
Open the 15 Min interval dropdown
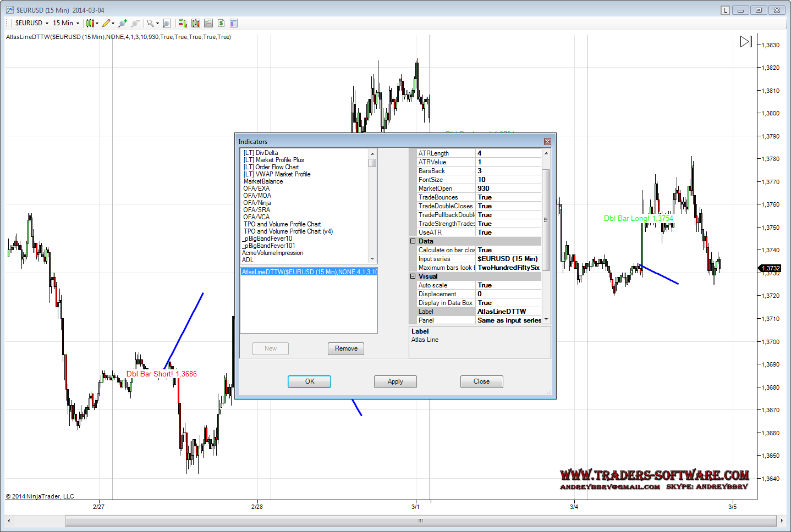pyautogui.click(x=66, y=23)
